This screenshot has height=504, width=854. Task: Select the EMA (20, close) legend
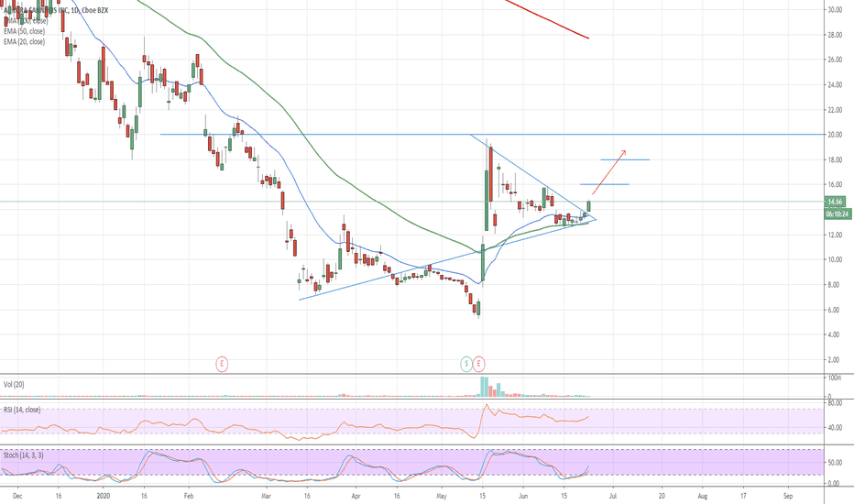24,41
